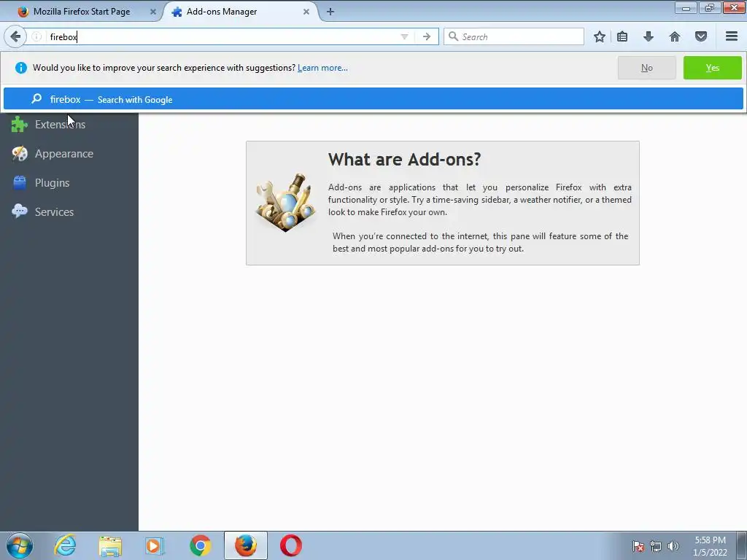Open Windows Explorer folder on taskbar

[110, 545]
